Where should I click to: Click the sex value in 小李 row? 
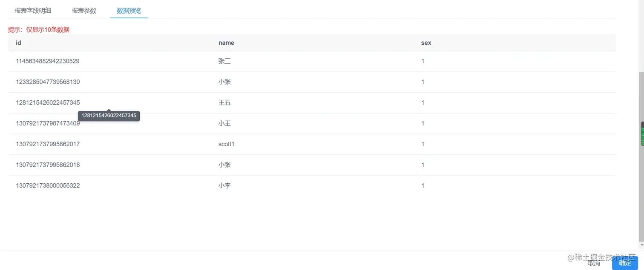pyautogui.click(x=423, y=185)
